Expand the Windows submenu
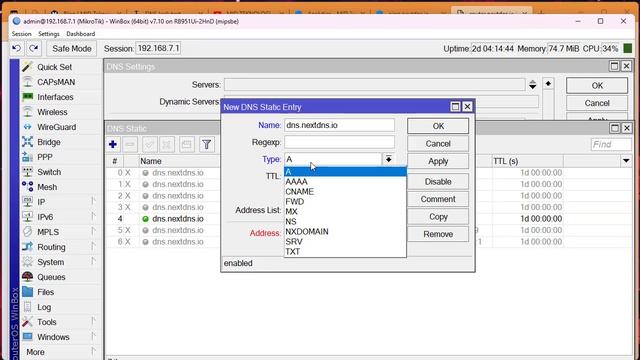 (x=93, y=337)
